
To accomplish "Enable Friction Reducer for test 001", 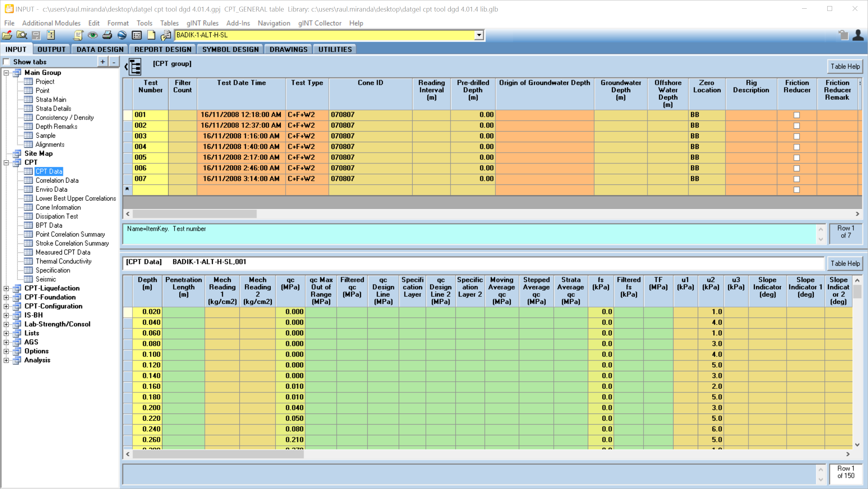I will [797, 115].
